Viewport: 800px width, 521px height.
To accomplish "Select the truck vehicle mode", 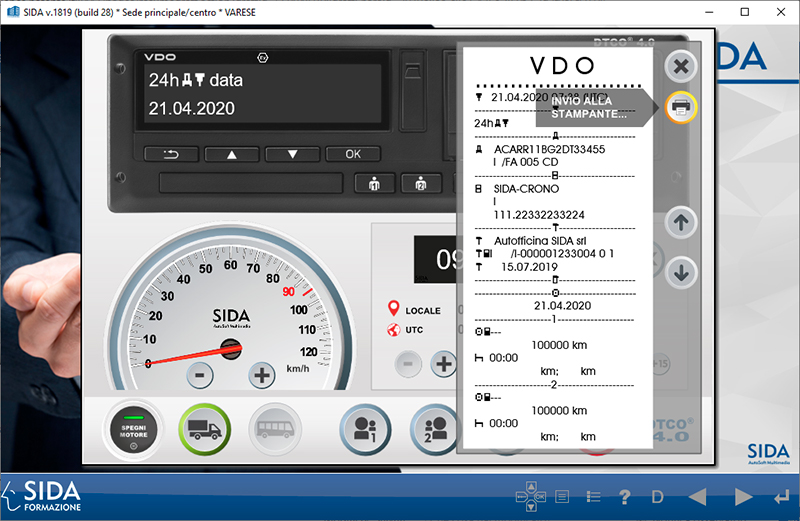I will click(204, 429).
